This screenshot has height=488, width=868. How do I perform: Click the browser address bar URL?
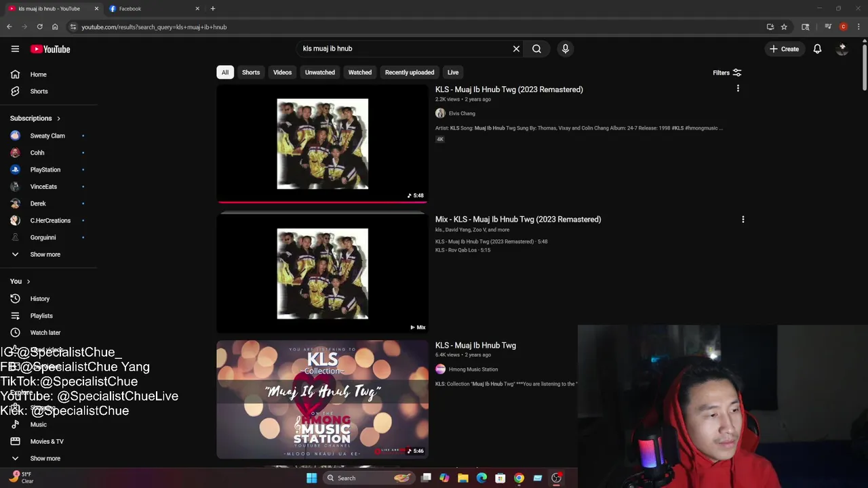tap(154, 27)
